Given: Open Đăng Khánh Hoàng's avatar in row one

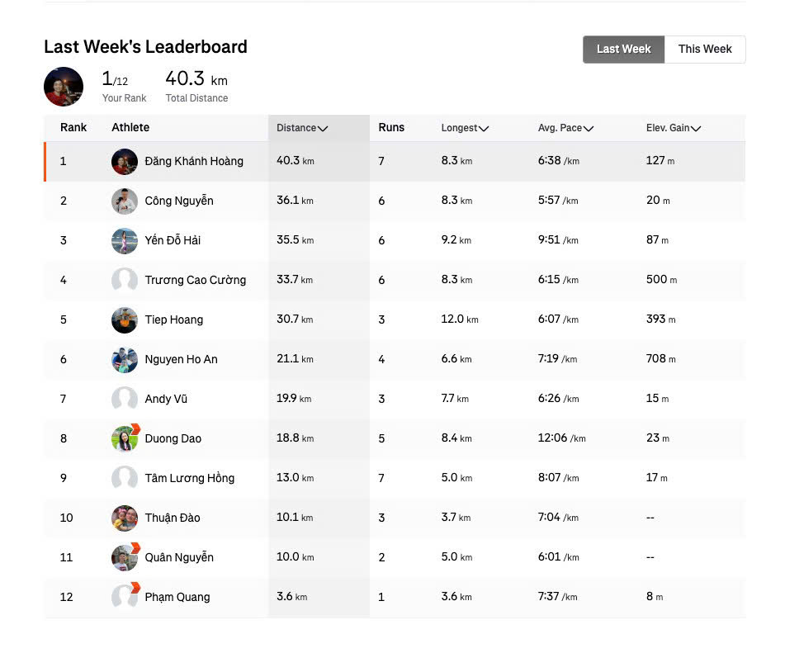Looking at the screenshot, I should click(x=124, y=161).
